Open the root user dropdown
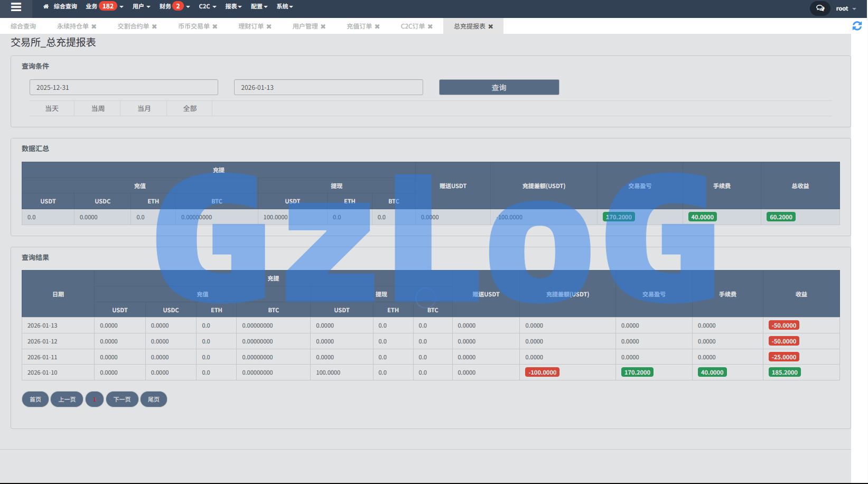 [845, 8]
